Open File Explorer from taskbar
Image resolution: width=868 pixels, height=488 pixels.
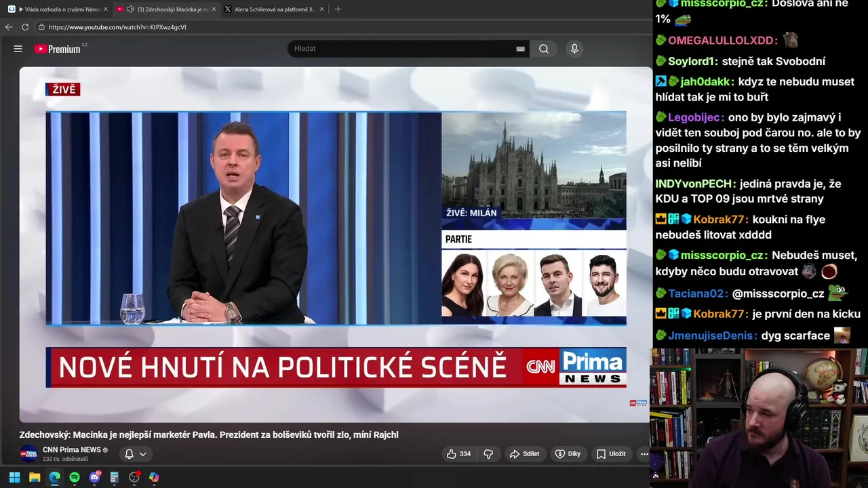coord(35,477)
